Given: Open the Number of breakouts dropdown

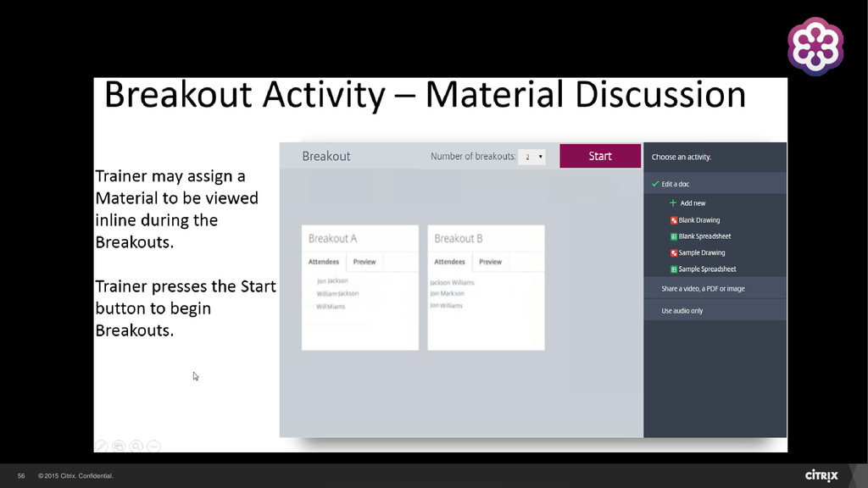Looking at the screenshot, I should [x=532, y=157].
